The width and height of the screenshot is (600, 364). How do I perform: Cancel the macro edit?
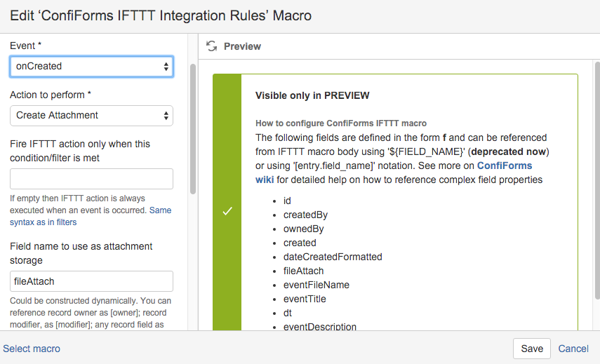click(573, 349)
